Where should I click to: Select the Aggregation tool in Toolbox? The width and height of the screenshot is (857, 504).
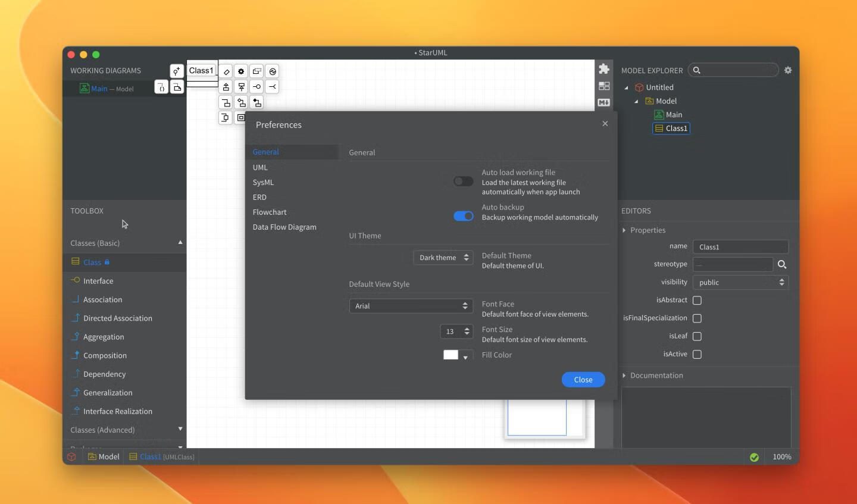pos(104,337)
